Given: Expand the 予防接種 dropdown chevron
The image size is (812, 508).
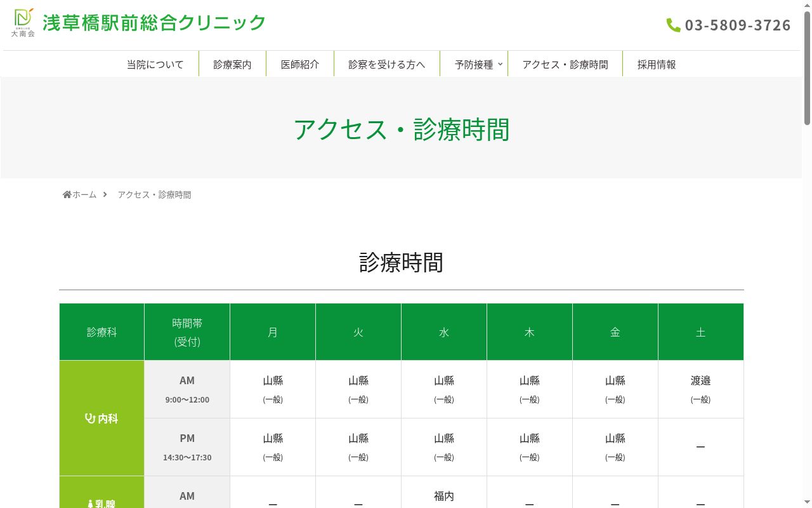Looking at the screenshot, I should click(x=500, y=64).
